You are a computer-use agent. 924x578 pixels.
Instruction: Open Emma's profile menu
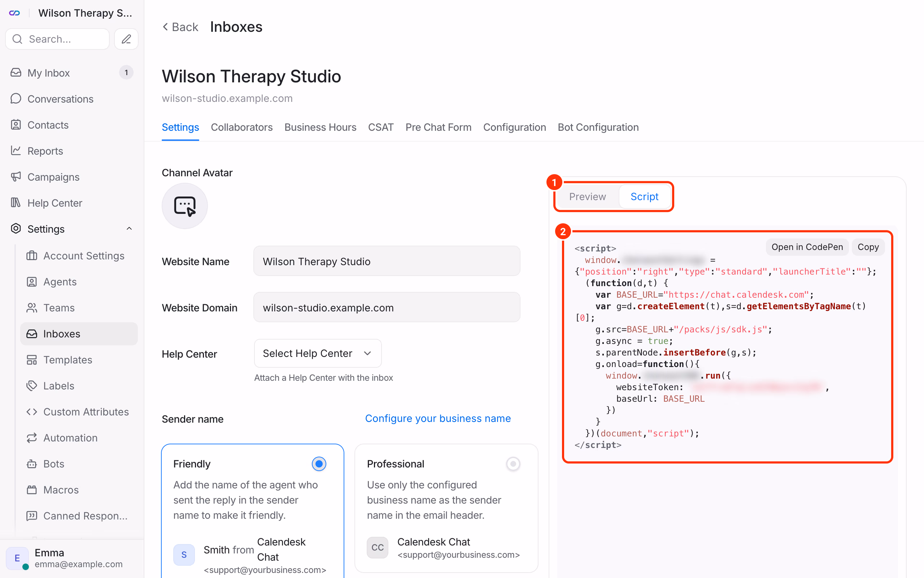72,558
